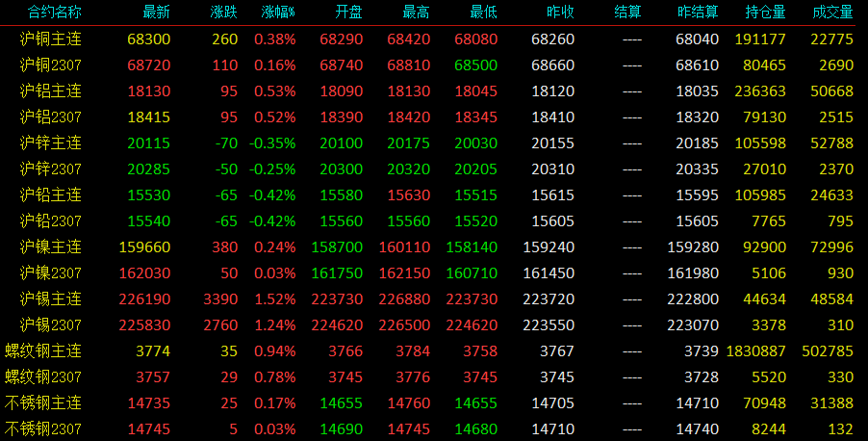Sort by 合约名称 column header
This screenshot has width=868, height=441.
(x=54, y=13)
